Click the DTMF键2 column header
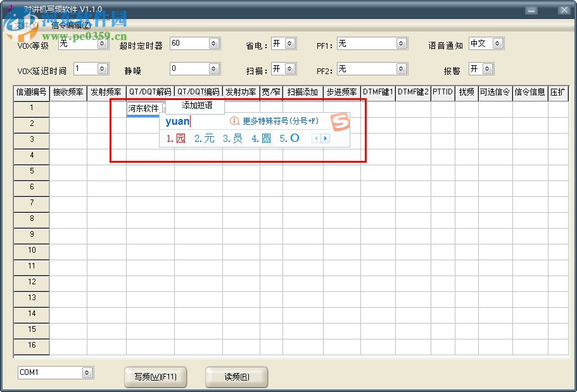 [x=413, y=92]
